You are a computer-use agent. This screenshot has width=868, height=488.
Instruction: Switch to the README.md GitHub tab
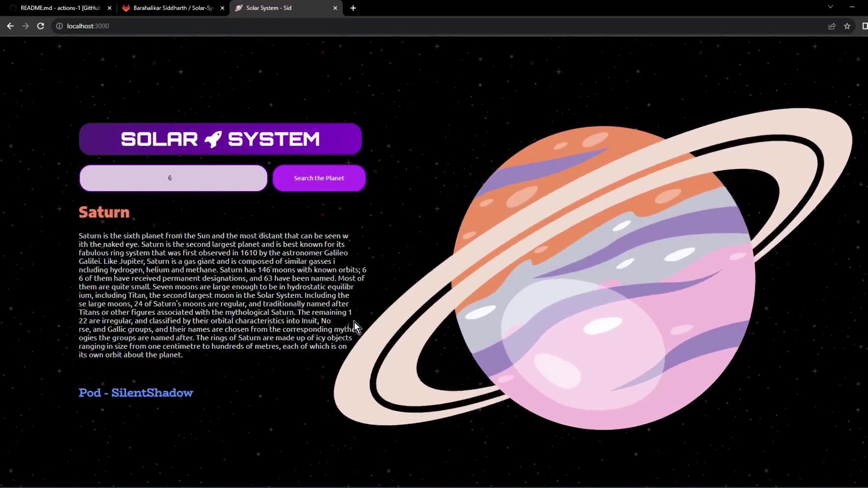point(60,8)
